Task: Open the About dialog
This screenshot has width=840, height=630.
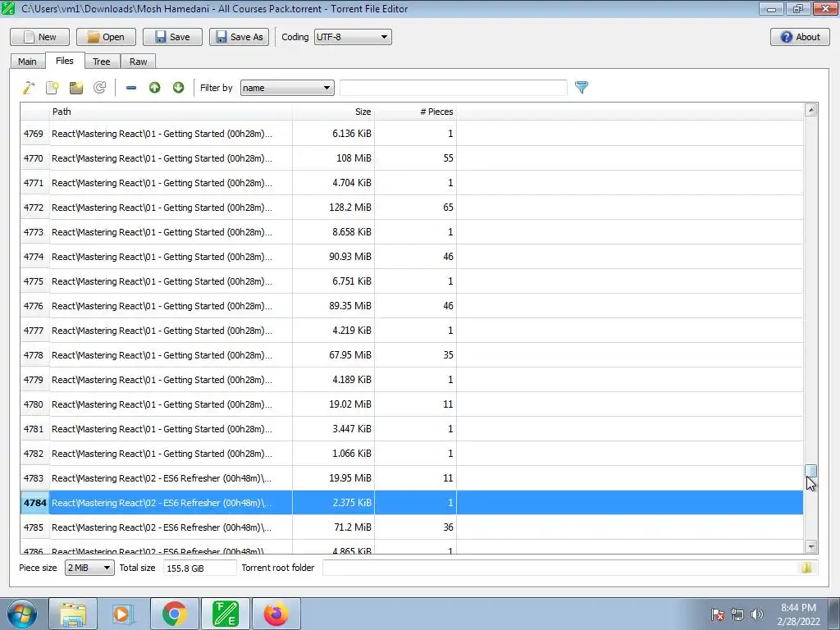Action: coord(800,37)
